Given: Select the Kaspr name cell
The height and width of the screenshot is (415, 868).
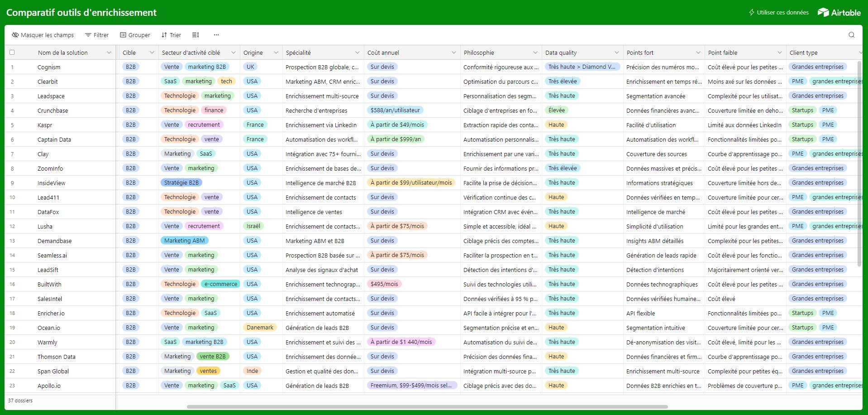Looking at the screenshot, I should point(45,125).
